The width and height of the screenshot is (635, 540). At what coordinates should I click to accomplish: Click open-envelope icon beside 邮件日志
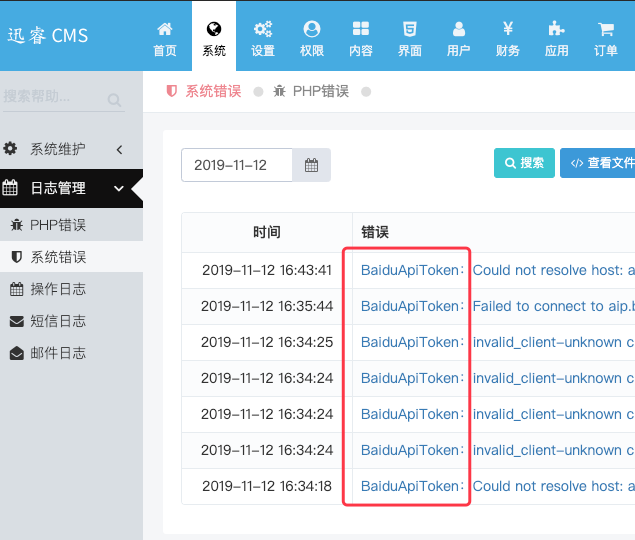(x=17, y=353)
